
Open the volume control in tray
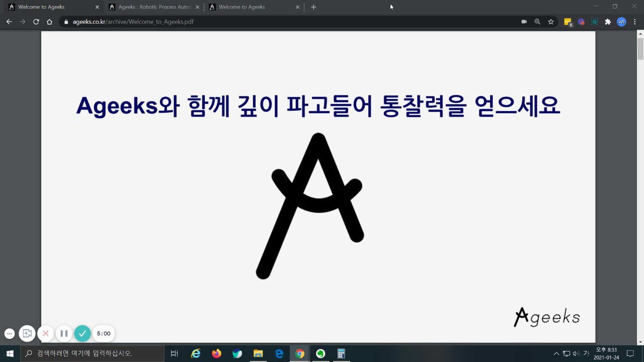point(576,353)
